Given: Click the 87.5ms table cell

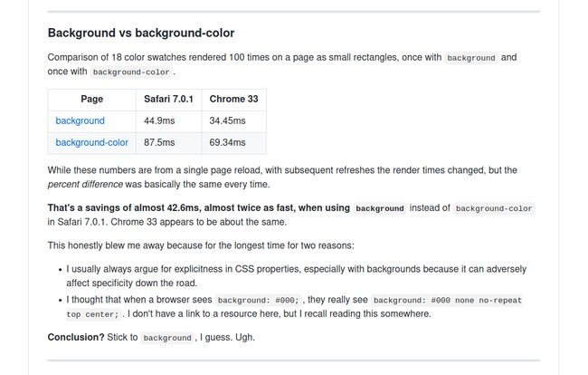Looking at the screenshot, I should [x=158, y=142].
